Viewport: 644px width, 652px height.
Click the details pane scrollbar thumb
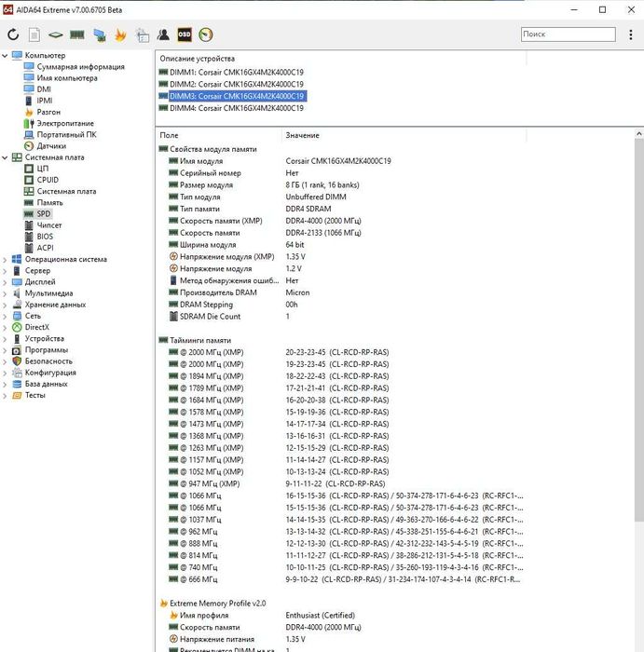click(639, 330)
